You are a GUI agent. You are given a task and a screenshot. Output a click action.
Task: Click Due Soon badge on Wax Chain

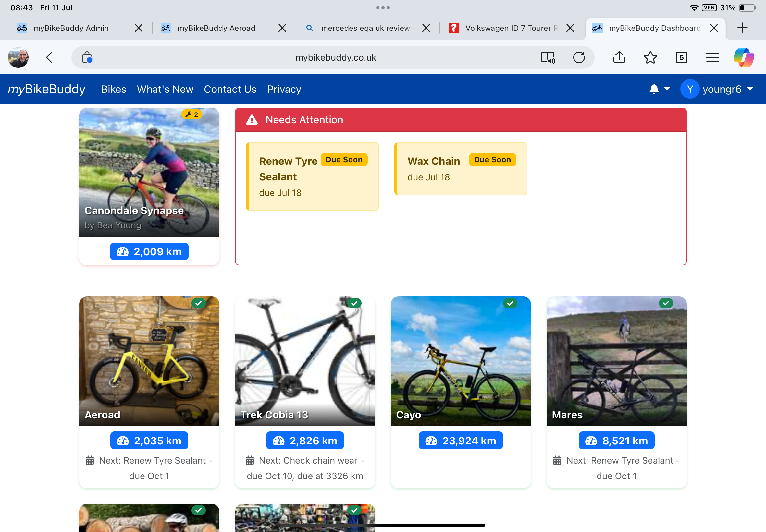coord(492,160)
